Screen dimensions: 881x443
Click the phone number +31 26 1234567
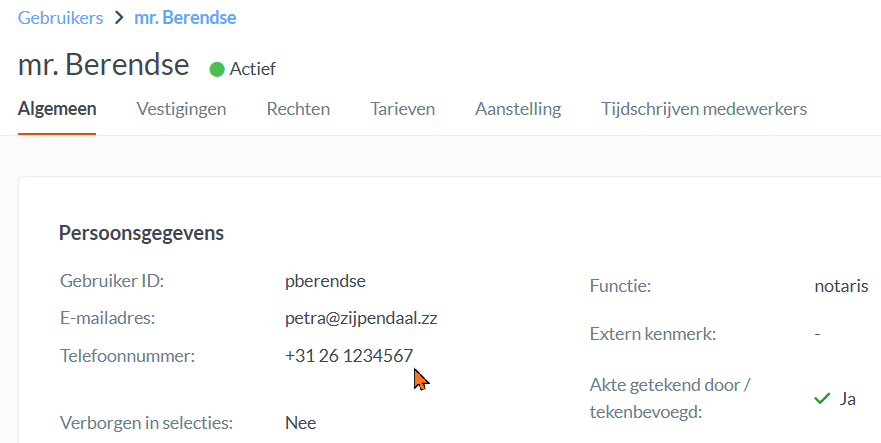coord(348,355)
